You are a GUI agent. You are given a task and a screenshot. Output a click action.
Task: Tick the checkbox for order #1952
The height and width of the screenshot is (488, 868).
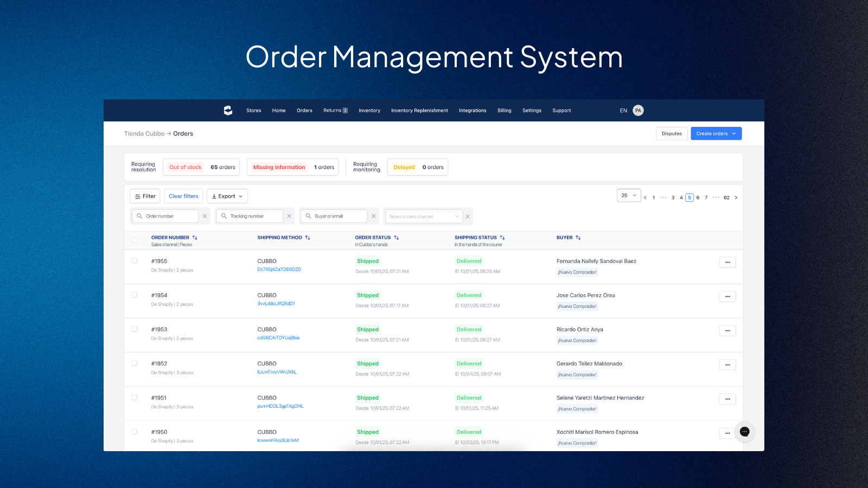(x=135, y=363)
